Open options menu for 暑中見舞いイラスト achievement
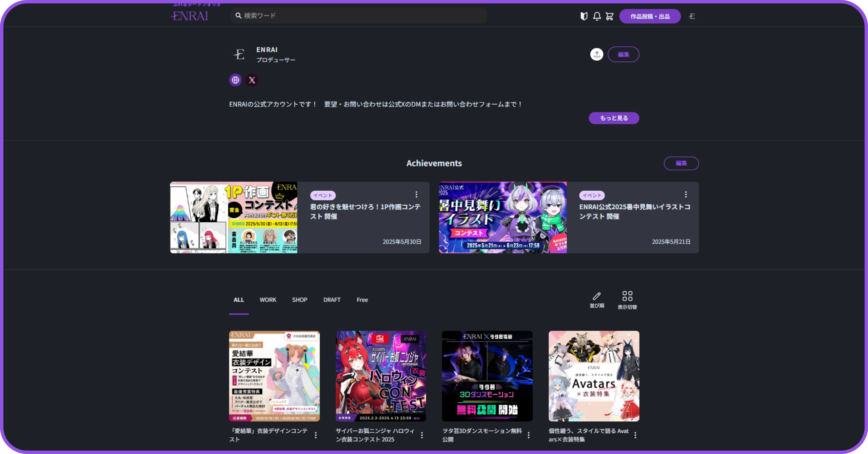Viewport: 868px width, 454px height. click(x=686, y=194)
